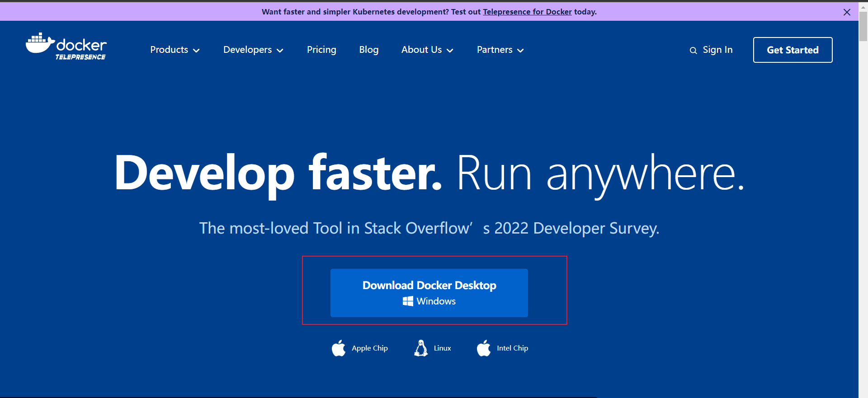Image resolution: width=868 pixels, height=398 pixels.
Task: Select the Apple Chip download link
Action: pyautogui.click(x=360, y=348)
